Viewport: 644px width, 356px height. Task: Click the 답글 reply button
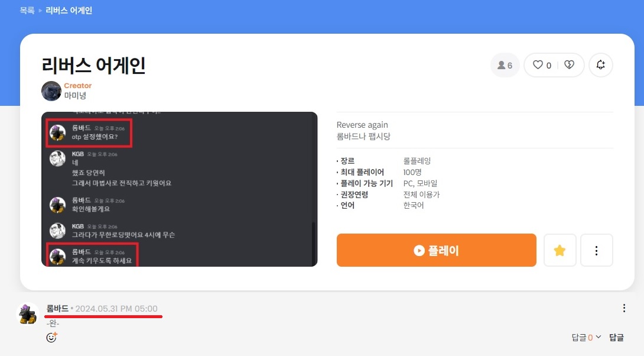click(616, 336)
